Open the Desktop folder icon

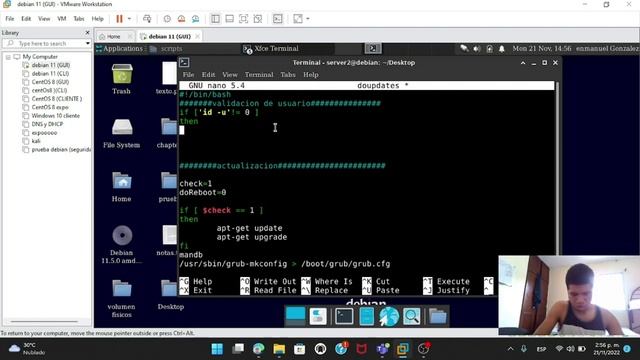171,295
